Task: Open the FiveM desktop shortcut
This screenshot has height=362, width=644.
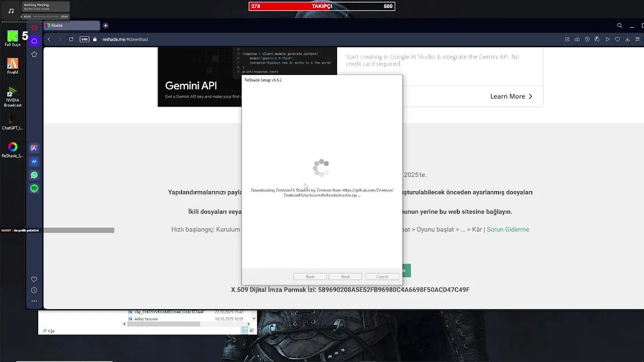Action: (x=13, y=66)
